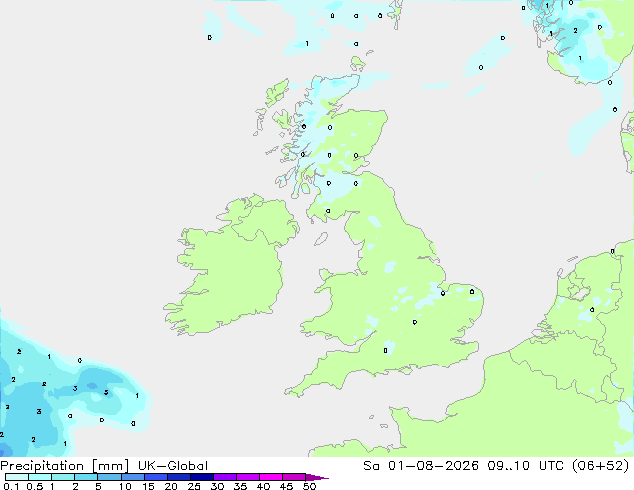This screenshot has height=490, width=634.
Task: Click the 10–15 mm legend color box
Action: 133,477
